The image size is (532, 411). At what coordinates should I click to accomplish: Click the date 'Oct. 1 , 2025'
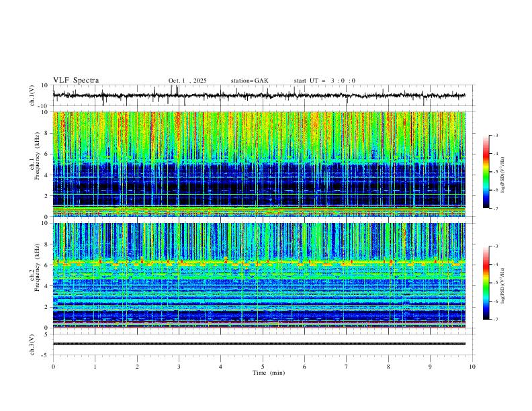point(187,81)
